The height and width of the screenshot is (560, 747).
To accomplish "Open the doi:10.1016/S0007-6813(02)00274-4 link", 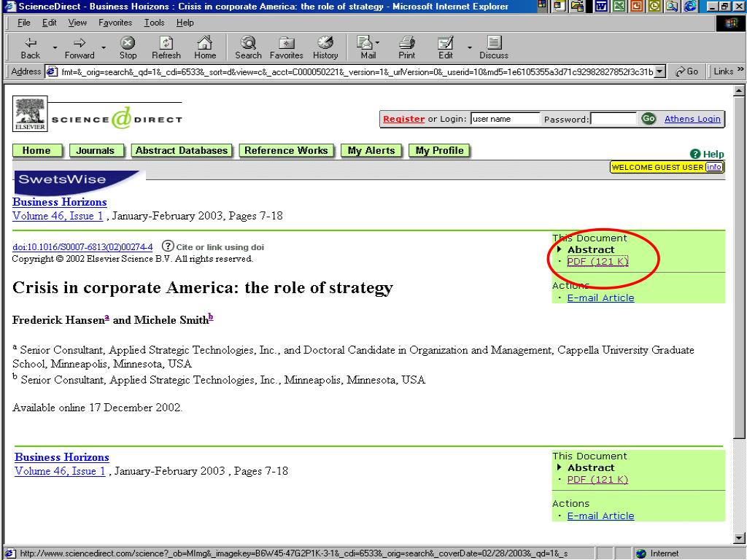I will pos(82,246).
